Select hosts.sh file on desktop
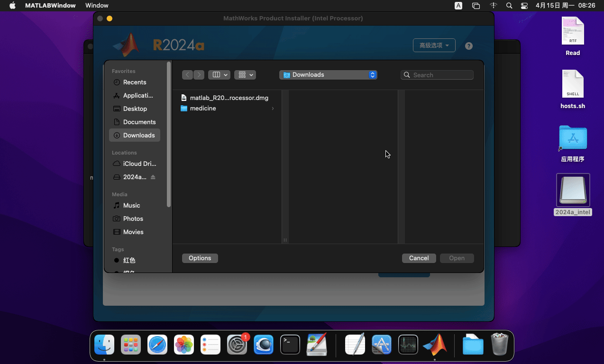 [x=573, y=90]
